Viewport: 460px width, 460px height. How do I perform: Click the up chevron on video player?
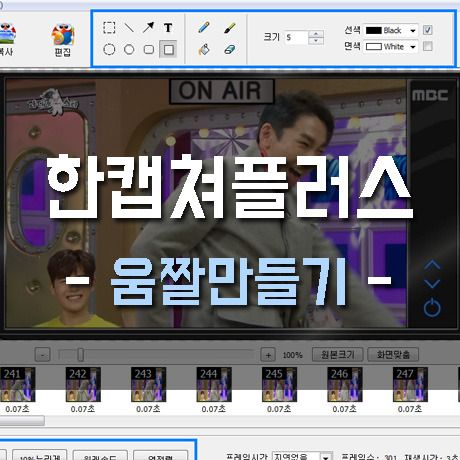[x=432, y=265]
